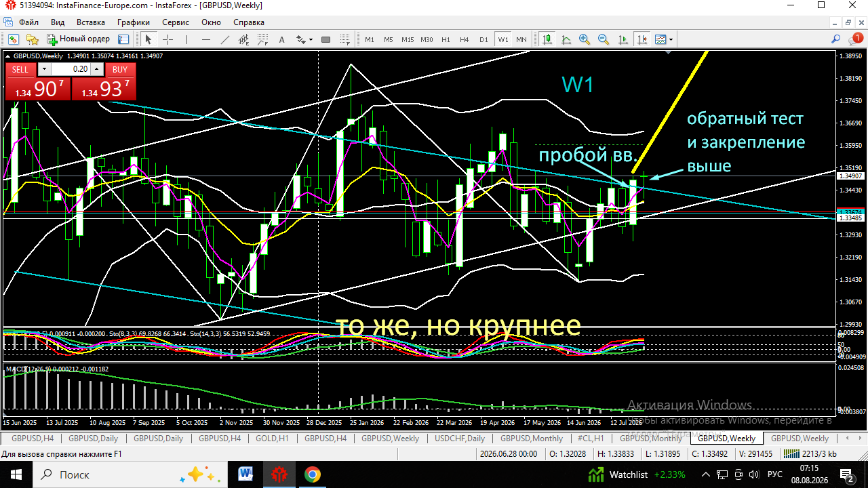Screen dimensions: 868x488
Task: Open the search magnifier icon
Action: pos(836,39)
